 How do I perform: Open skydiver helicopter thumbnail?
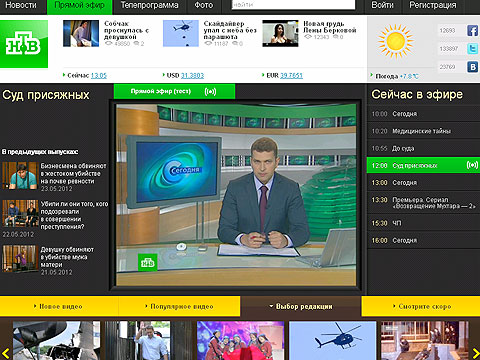tap(181, 33)
